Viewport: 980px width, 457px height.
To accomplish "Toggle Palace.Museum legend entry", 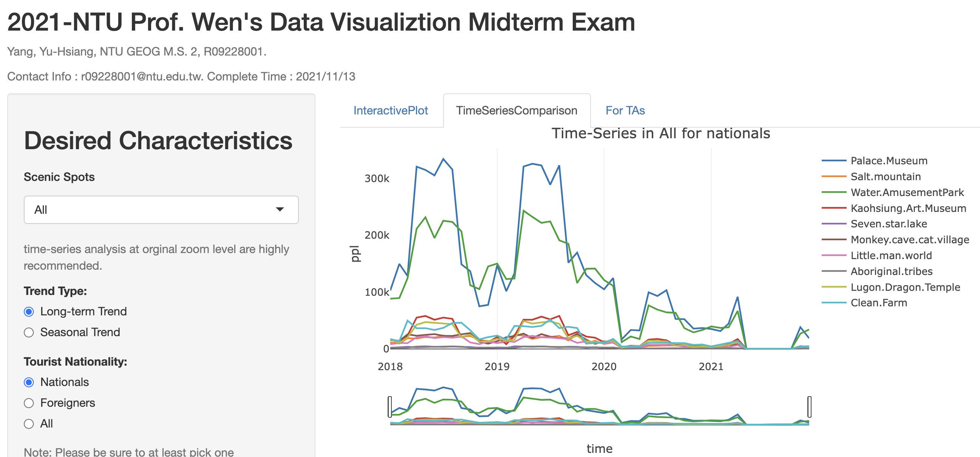I will pos(888,161).
